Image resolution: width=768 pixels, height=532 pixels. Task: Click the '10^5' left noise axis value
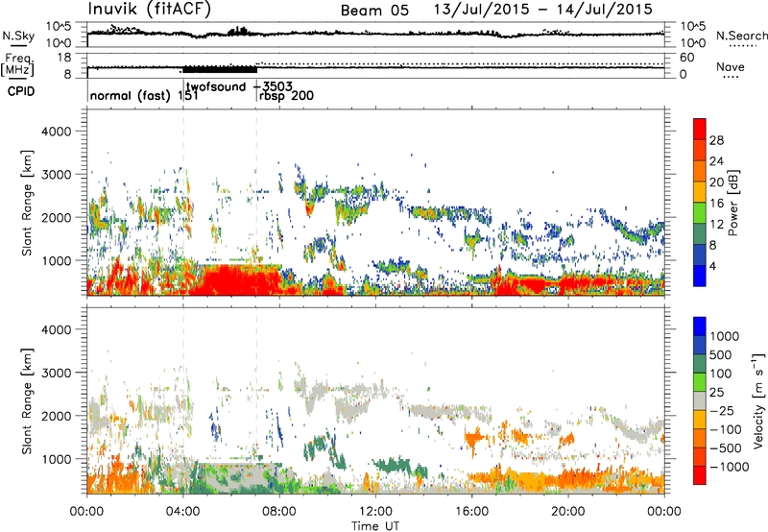(59, 27)
